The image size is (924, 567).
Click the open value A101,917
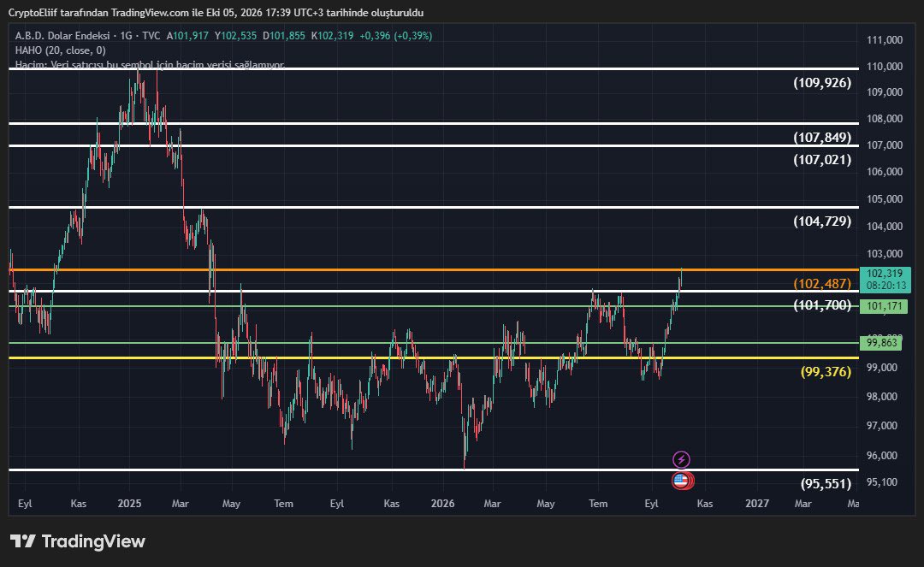click(x=187, y=36)
